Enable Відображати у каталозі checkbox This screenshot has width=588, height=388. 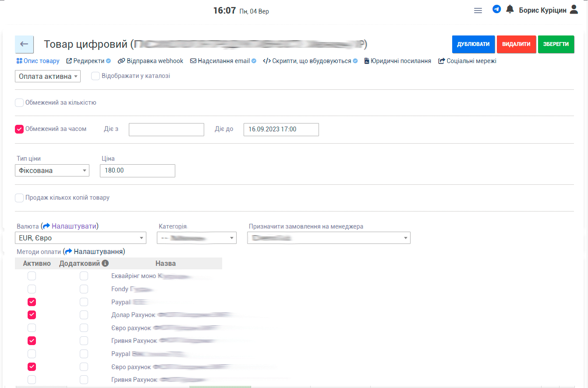coord(96,76)
